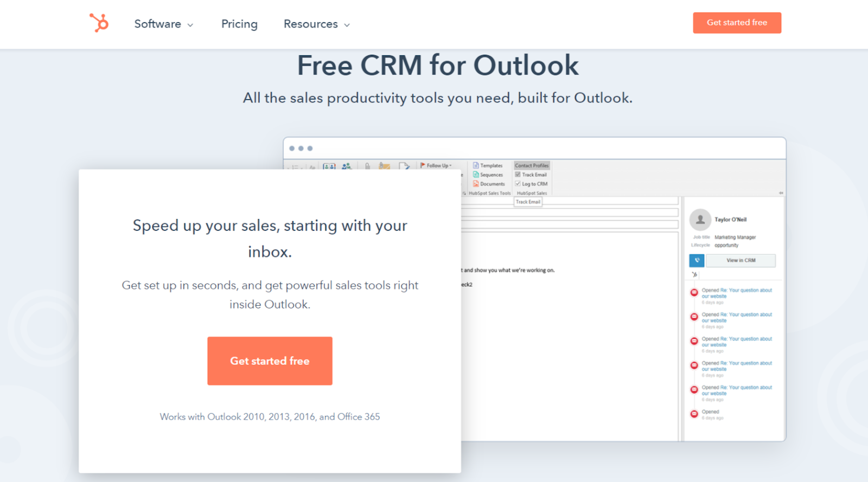Click the Address Book icon in Outlook ribbon
868x482 pixels.
329,166
